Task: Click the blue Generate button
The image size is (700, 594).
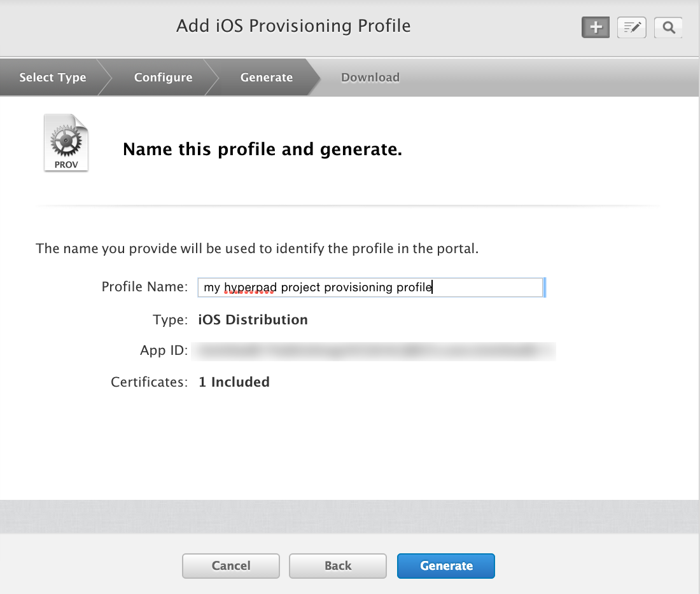Action: 446,565
